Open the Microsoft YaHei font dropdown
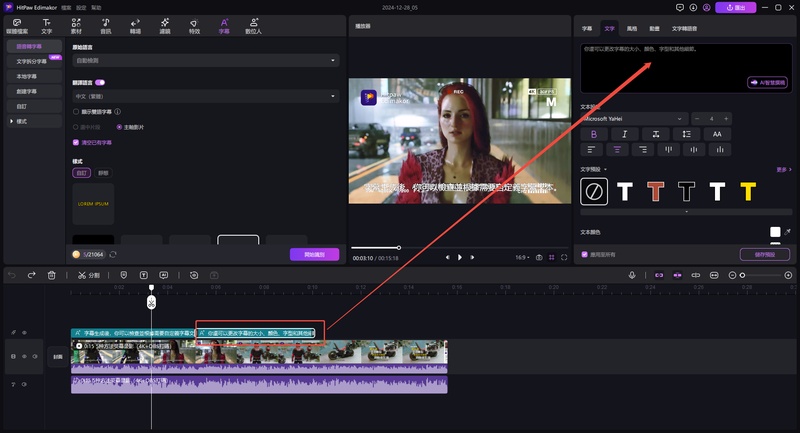 click(634, 119)
